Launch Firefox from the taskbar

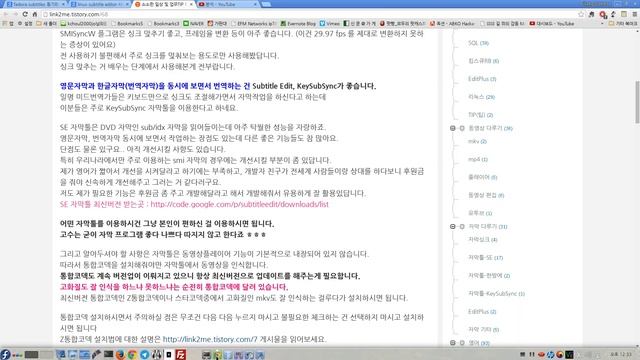(x=120, y=354)
